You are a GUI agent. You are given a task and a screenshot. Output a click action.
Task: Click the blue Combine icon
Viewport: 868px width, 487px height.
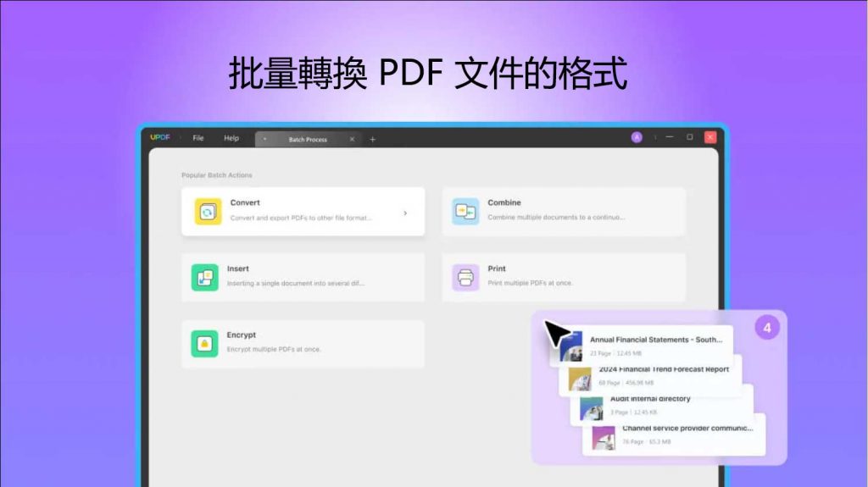click(x=465, y=212)
